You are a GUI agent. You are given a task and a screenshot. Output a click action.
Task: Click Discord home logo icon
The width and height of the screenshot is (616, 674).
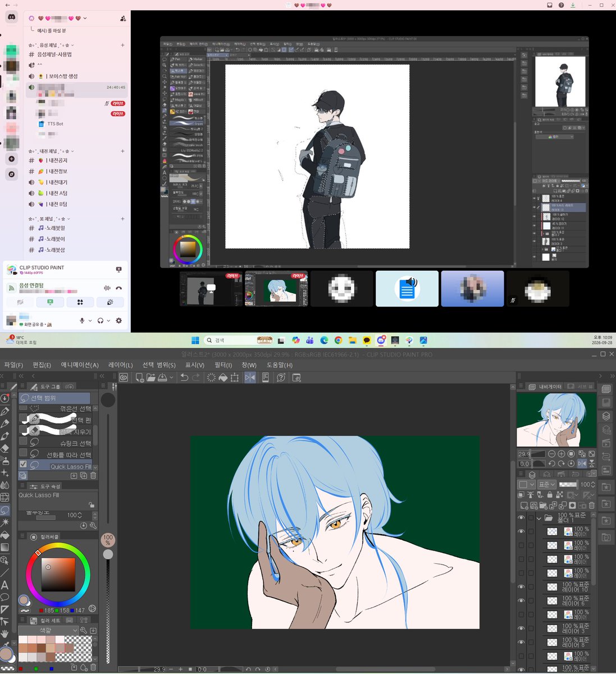coord(11,18)
